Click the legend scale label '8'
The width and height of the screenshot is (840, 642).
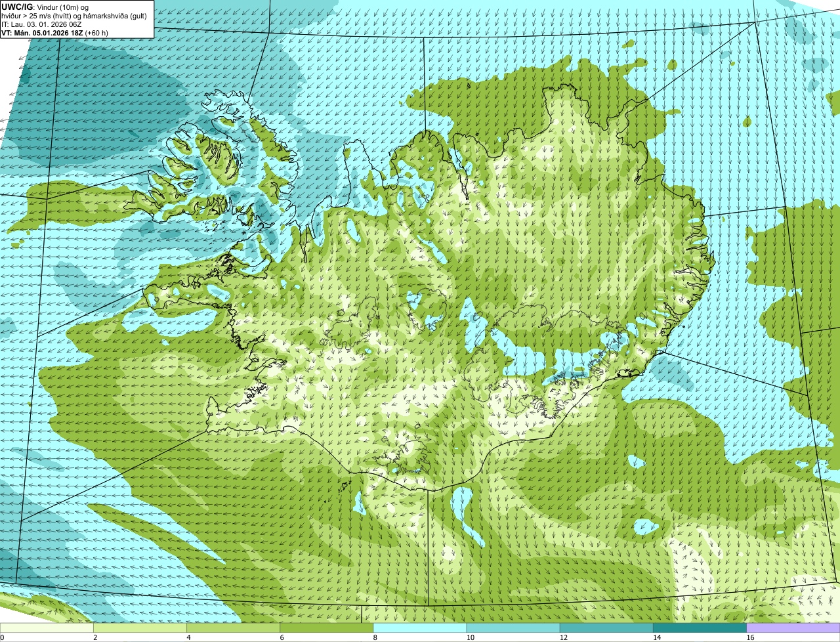point(375,637)
